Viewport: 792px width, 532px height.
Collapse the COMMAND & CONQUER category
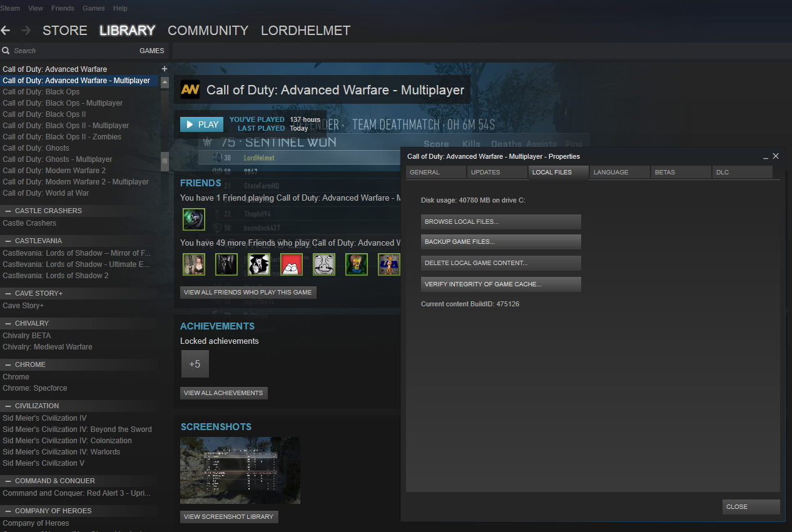tap(9, 481)
